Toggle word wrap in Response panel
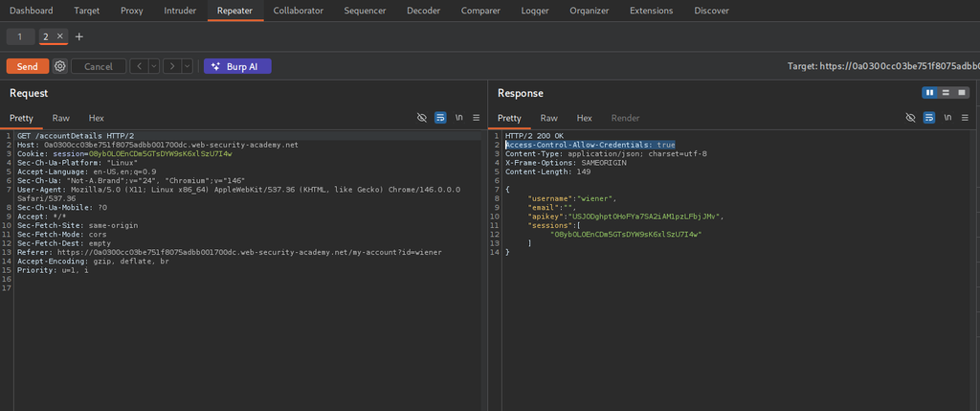 point(929,118)
